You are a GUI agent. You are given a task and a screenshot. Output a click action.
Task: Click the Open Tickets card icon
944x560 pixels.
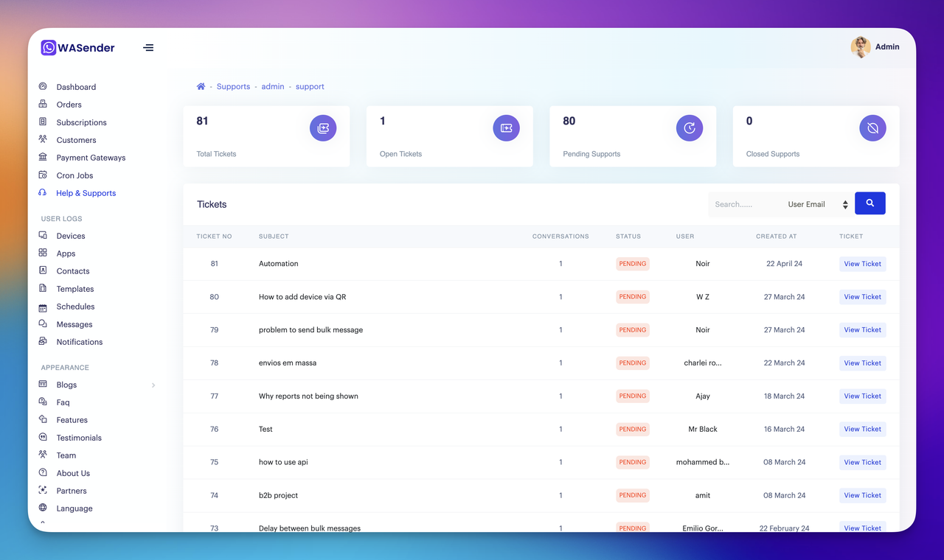(x=506, y=128)
